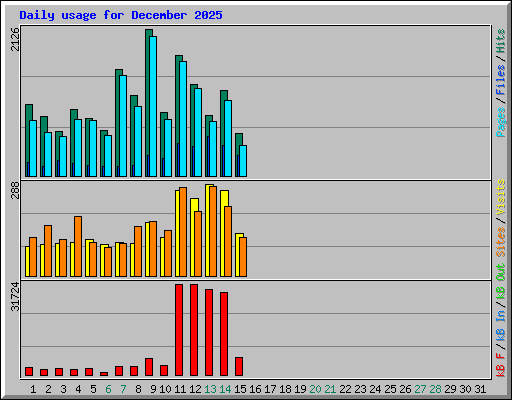Click day 25 on the x-axis

click(x=390, y=389)
